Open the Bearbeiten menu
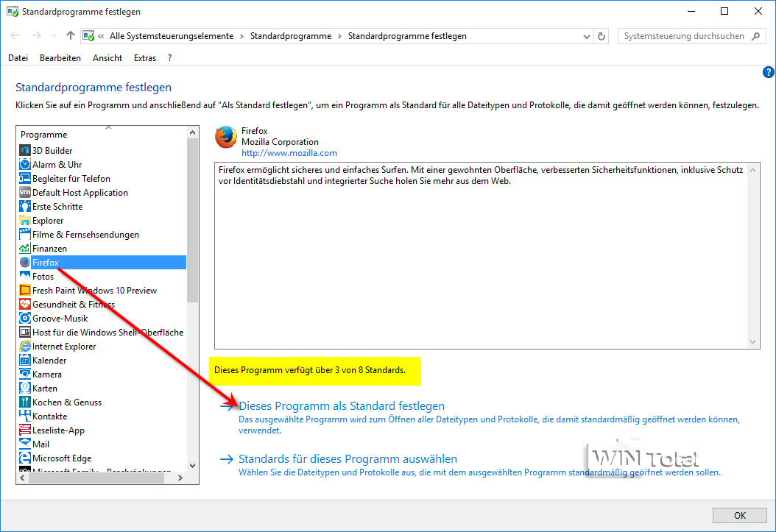The width and height of the screenshot is (776, 532). (60, 58)
